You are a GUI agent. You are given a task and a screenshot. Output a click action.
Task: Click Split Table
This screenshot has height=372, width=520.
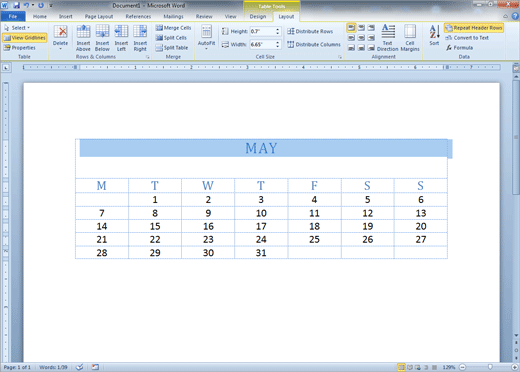tap(172, 48)
